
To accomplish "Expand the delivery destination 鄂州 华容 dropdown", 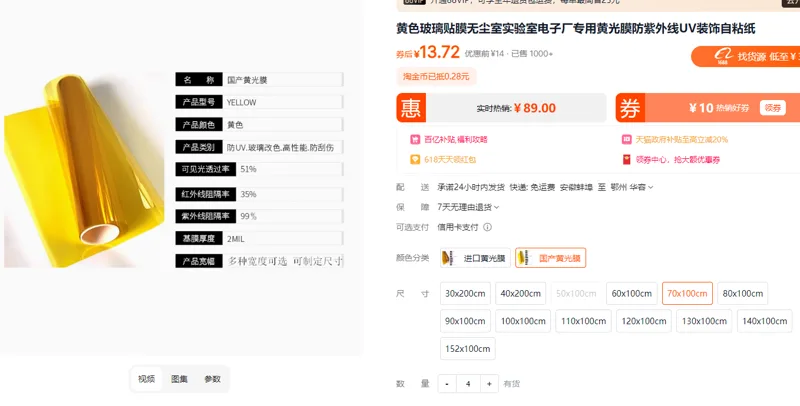I will [632, 187].
